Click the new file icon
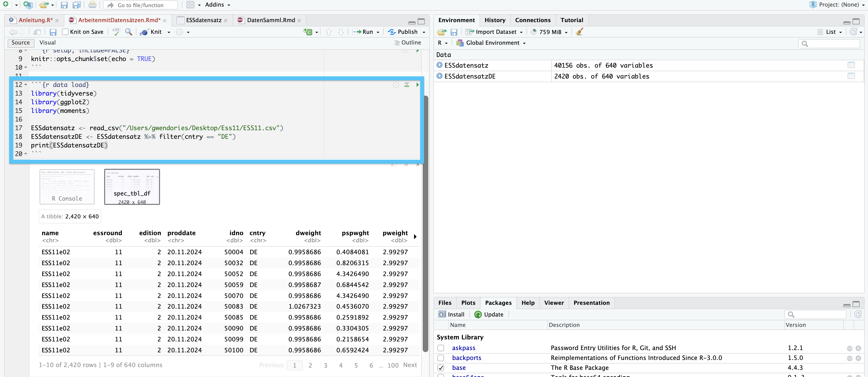This screenshot has width=868, height=377. 6,4
